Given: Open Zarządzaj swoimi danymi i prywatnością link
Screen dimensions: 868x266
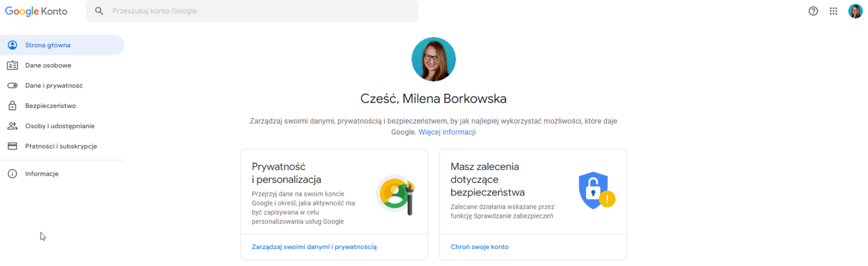Looking at the screenshot, I should tap(314, 247).
